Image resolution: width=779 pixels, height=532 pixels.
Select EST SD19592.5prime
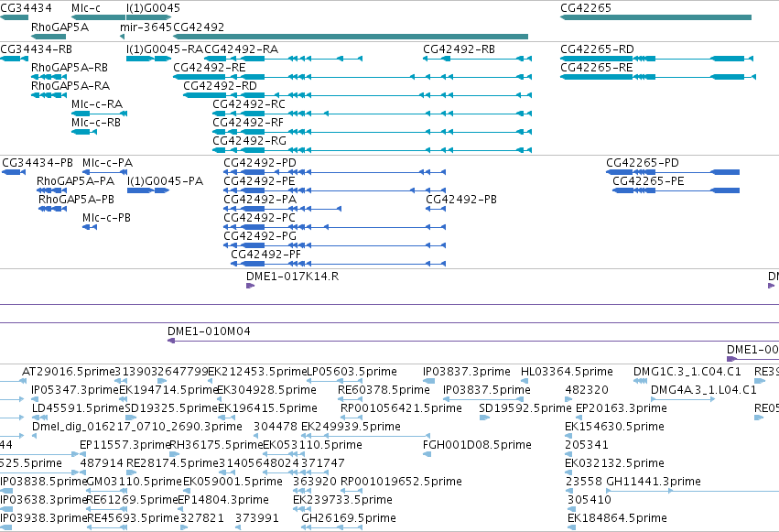484,418
